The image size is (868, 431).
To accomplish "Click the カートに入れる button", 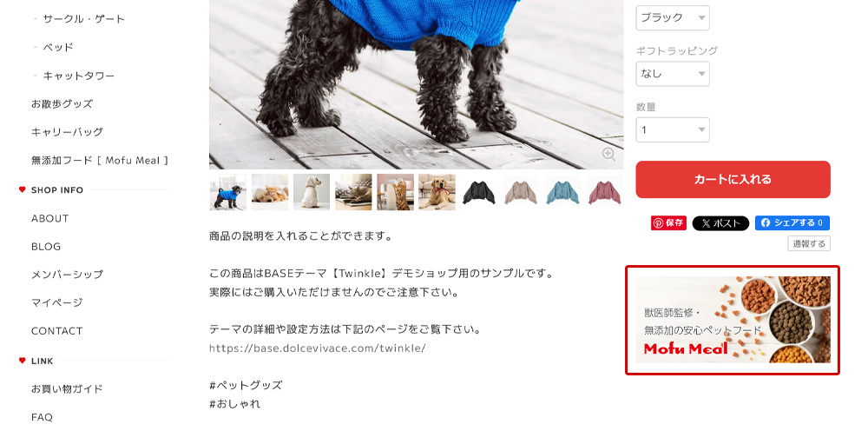I will pos(733,180).
